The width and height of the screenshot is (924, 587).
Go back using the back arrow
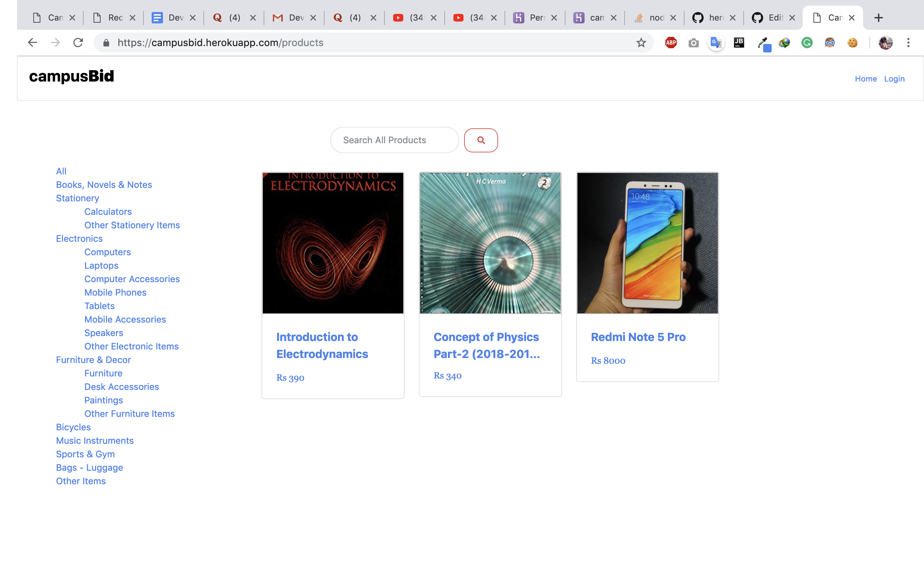click(33, 43)
